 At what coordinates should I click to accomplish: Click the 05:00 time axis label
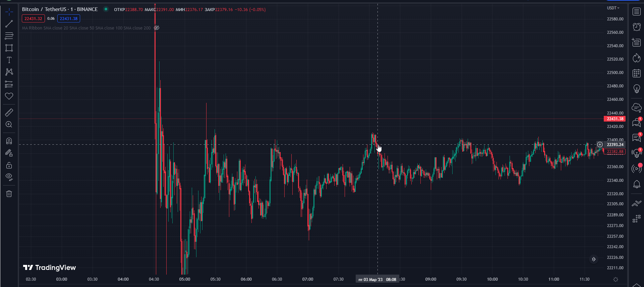pyautogui.click(x=185, y=279)
